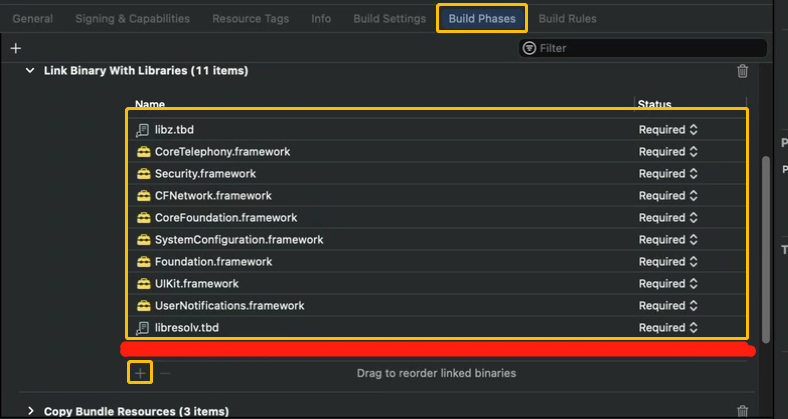This screenshot has width=788, height=419.
Task: Collapse Link Binary With Libraries section
Action: pos(30,71)
